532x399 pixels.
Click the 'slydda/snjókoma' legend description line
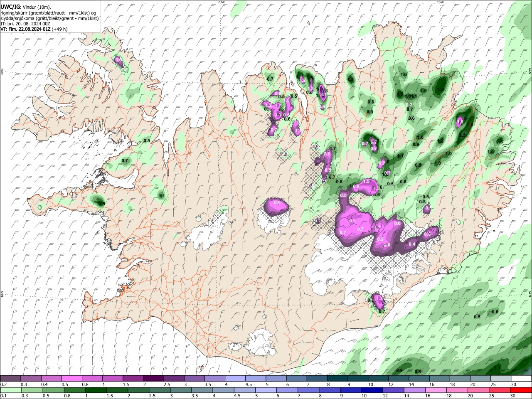coord(49,18)
